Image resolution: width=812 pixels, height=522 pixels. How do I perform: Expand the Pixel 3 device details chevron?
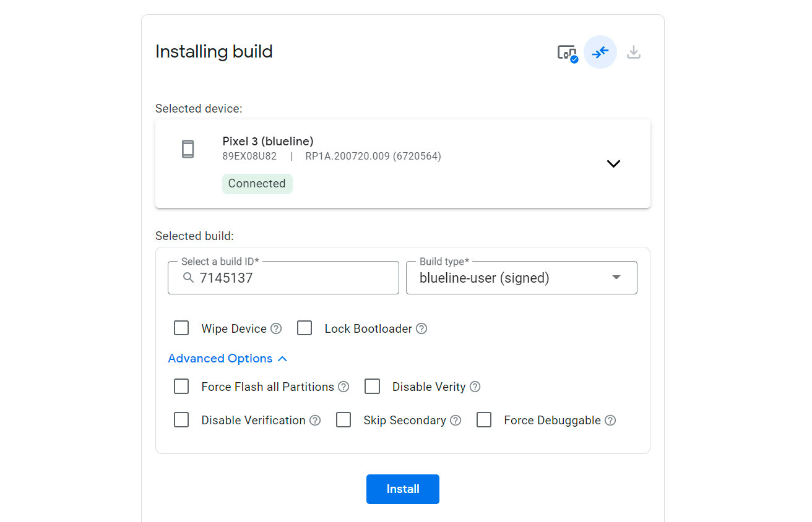[x=613, y=164]
